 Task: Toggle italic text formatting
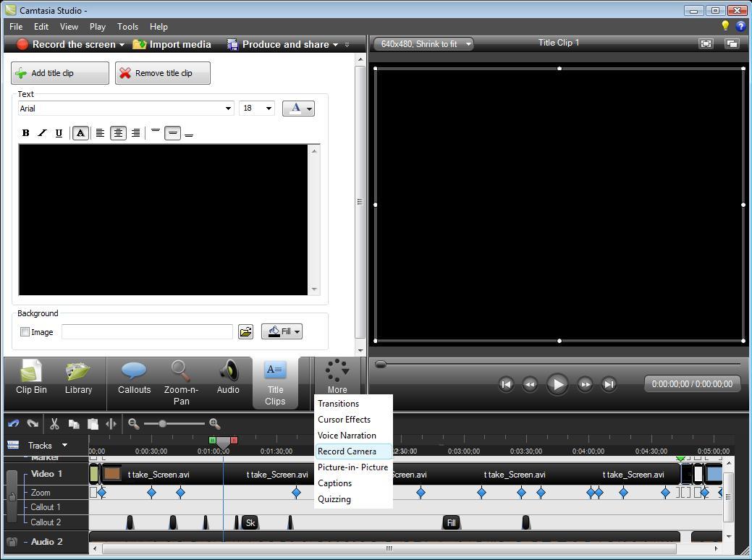[x=42, y=133]
